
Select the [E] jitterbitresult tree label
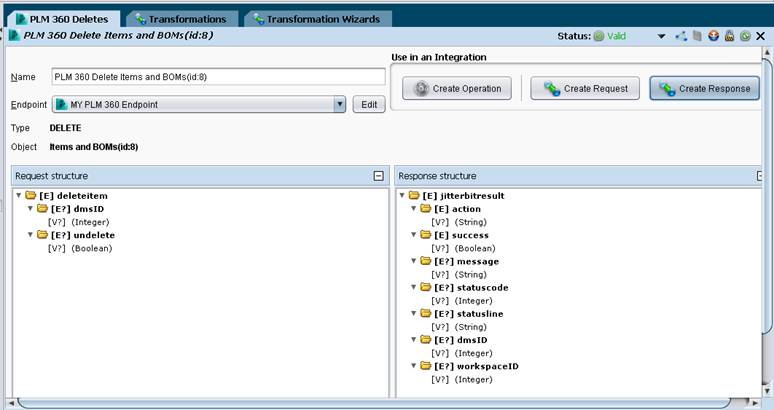click(x=464, y=196)
